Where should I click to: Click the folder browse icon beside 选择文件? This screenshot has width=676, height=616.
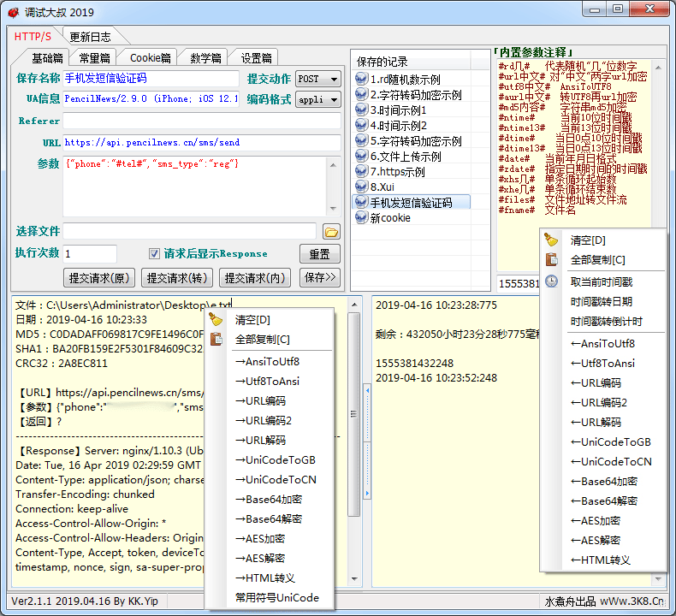point(331,231)
